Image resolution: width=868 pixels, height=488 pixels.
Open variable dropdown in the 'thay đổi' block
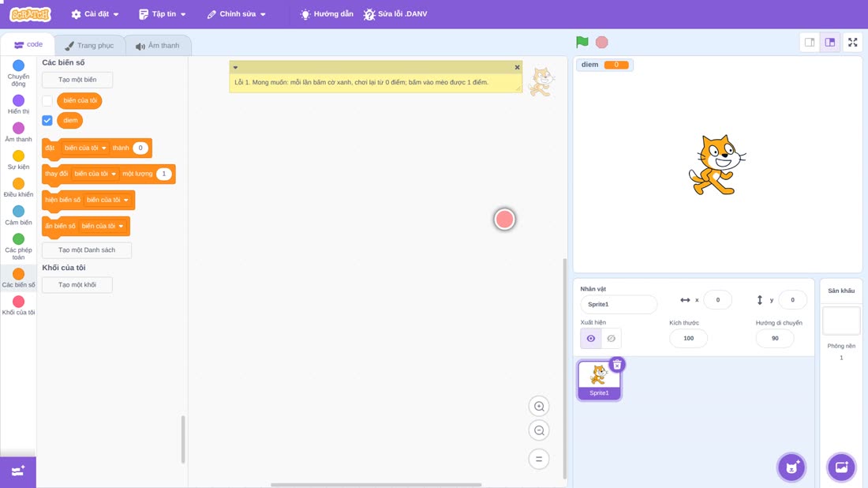(x=95, y=174)
